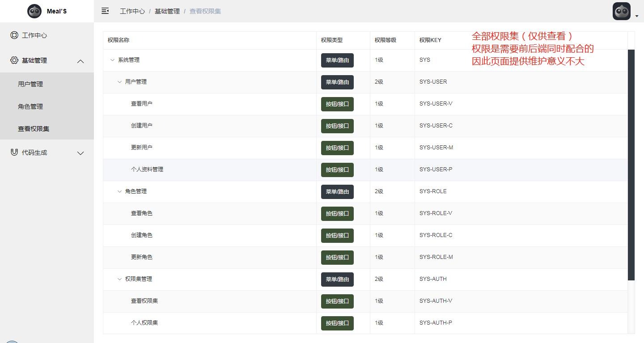The image size is (644, 343).
Task: Click the Meal'S panda logo icon
Action: pyautogui.click(x=34, y=11)
